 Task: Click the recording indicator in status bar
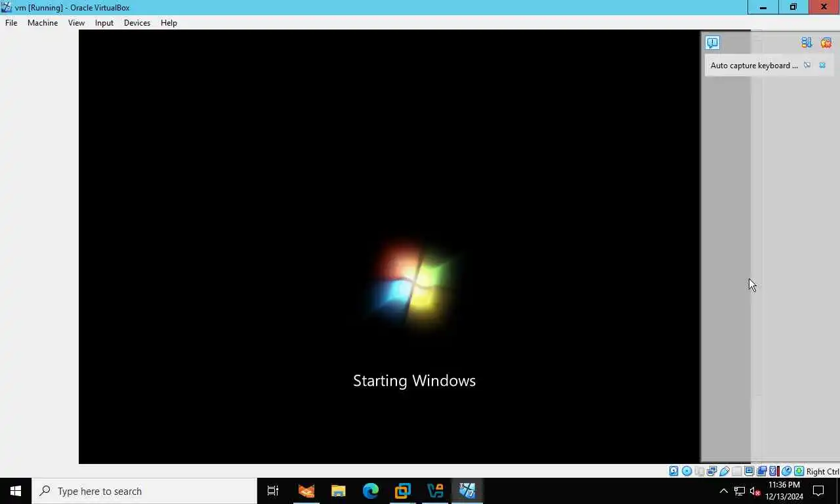[x=762, y=471]
